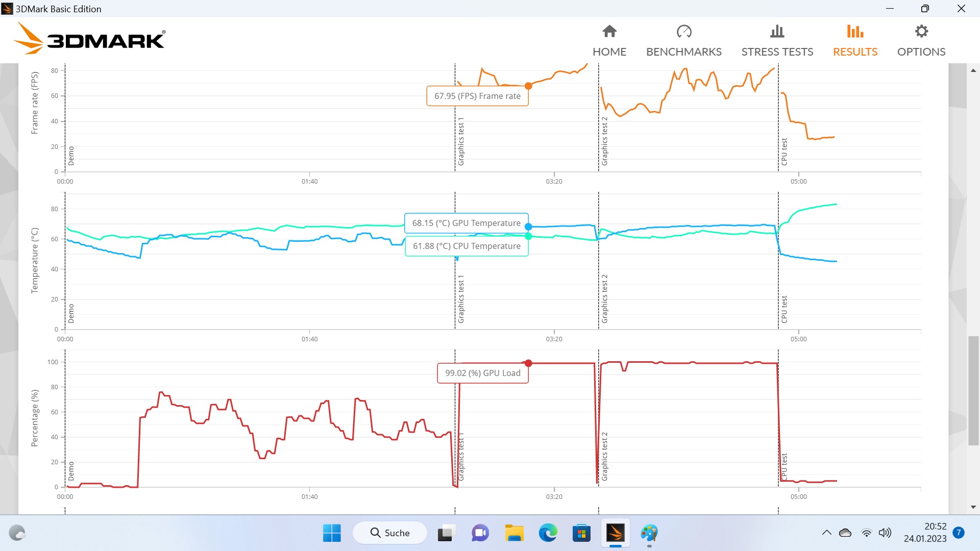Click the 3DMark logo

pos(89,39)
